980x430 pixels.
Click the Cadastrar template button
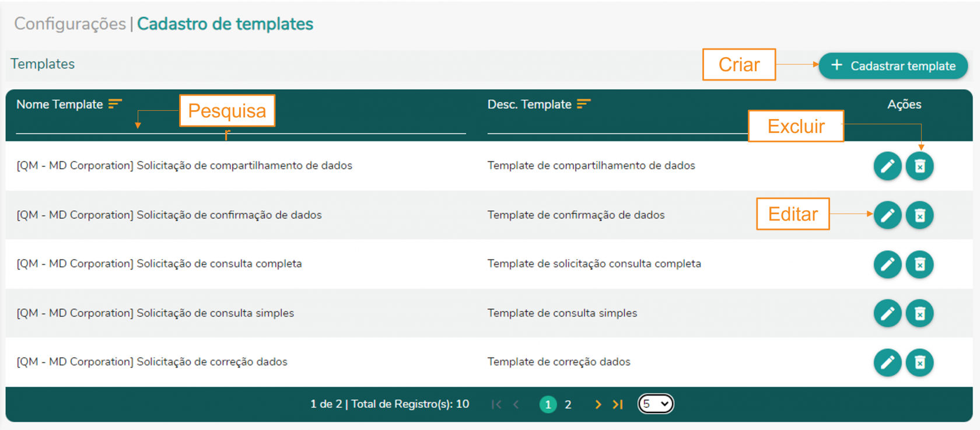(x=893, y=66)
